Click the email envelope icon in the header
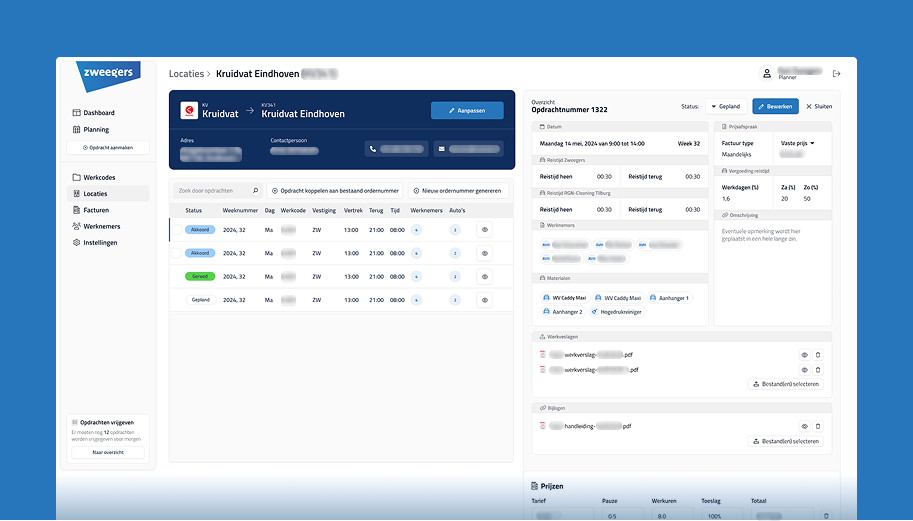Screen dimensions: 913x521 pyautogui.click(x=441, y=150)
